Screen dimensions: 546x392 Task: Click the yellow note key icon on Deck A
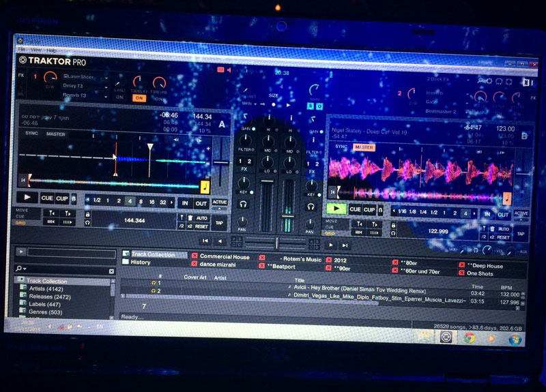(x=205, y=185)
